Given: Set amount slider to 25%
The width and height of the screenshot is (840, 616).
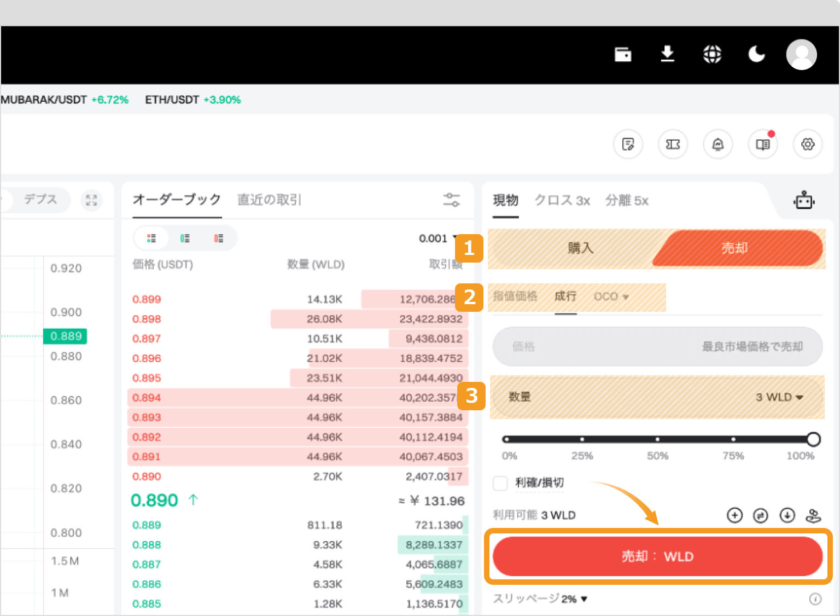Looking at the screenshot, I should point(582,439).
